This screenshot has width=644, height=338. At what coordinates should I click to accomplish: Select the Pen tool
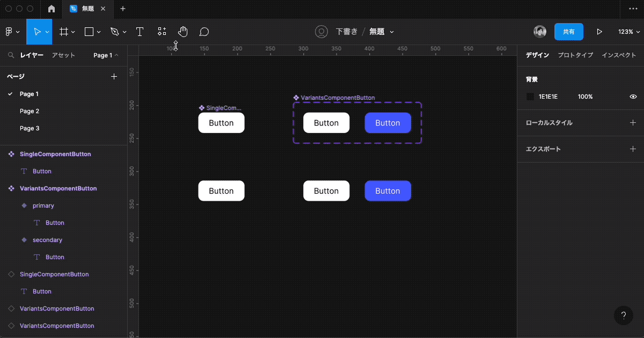pyautogui.click(x=115, y=32)
